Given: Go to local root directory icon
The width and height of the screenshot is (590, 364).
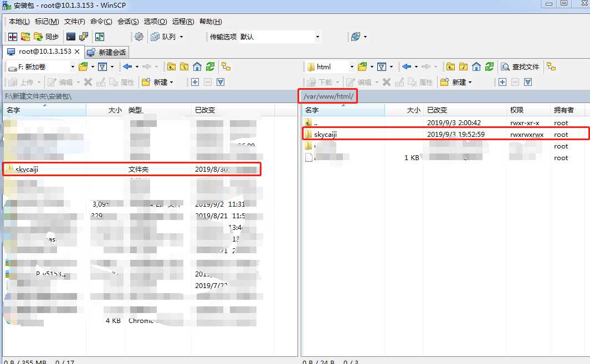Looking at the screenshot, I should click(x=184, y=66).
